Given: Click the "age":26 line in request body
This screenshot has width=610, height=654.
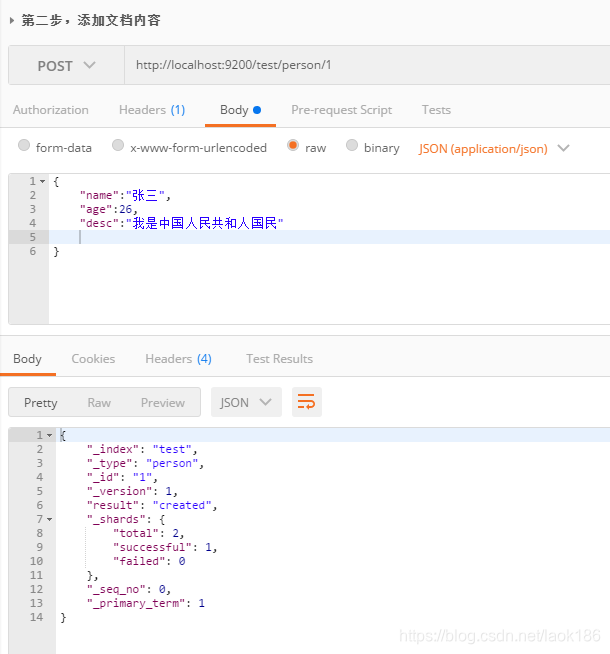Looking at the screenshot, I should (x=108, y=209).
